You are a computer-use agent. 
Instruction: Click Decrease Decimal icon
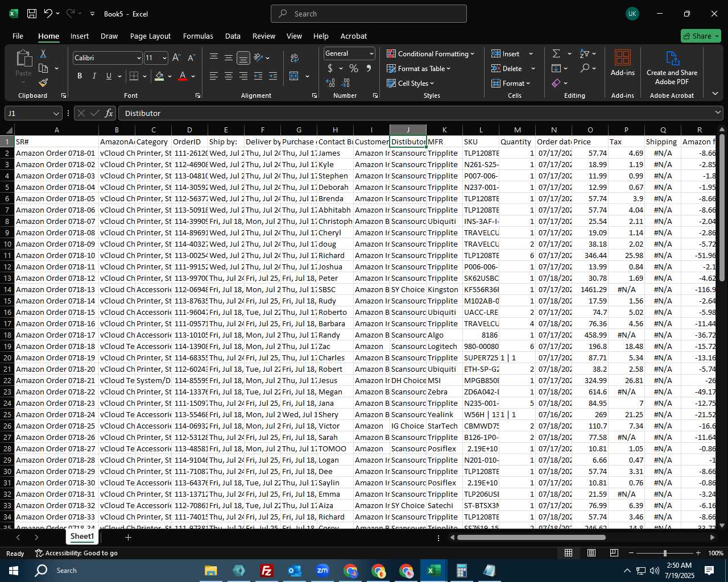(x=345, y=83)
